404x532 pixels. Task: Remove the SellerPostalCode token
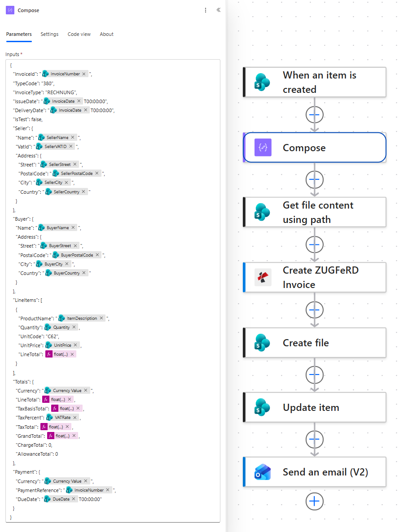click(97, 174)
